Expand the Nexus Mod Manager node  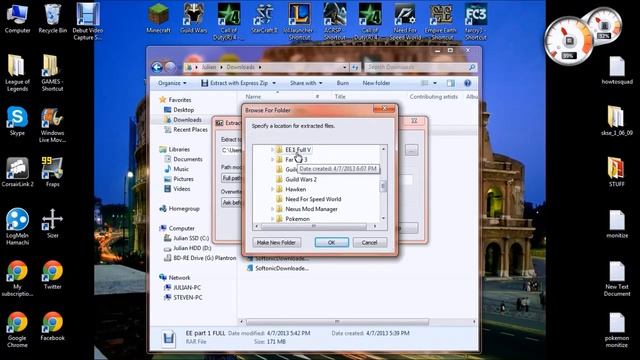[272, 209]
